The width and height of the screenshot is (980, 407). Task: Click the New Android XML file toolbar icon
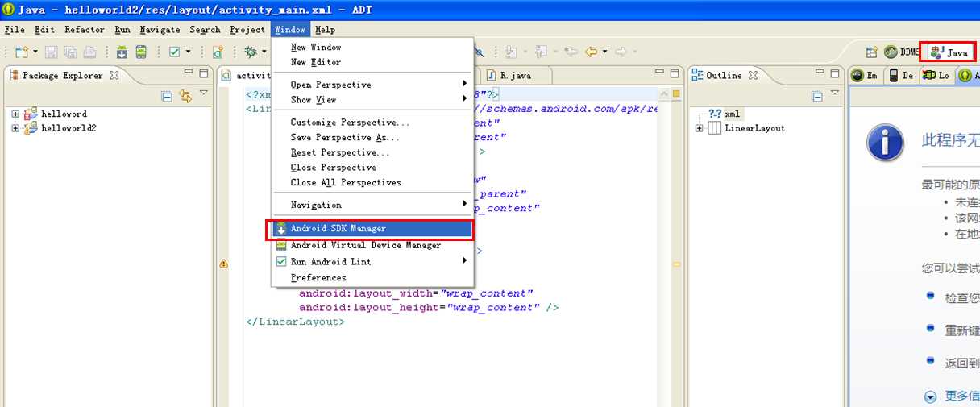click(218, 52)
